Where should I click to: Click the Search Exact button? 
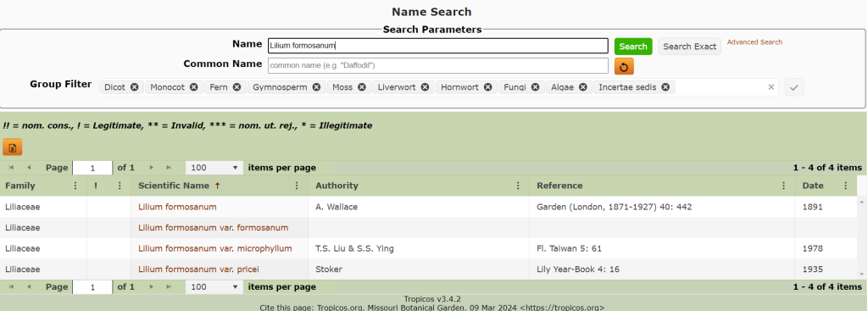tap(690, 47)
